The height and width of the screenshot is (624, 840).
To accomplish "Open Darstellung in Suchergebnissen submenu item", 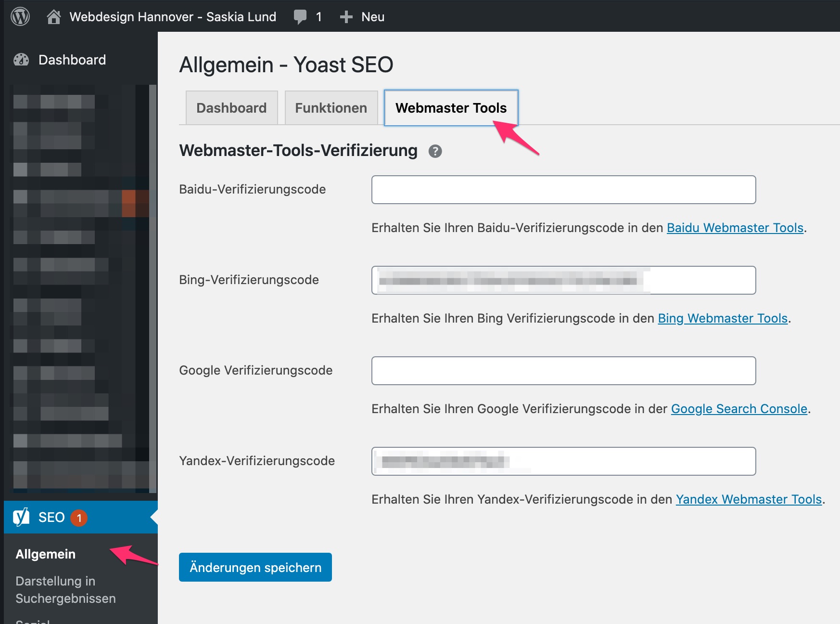I will coord(66,590).
